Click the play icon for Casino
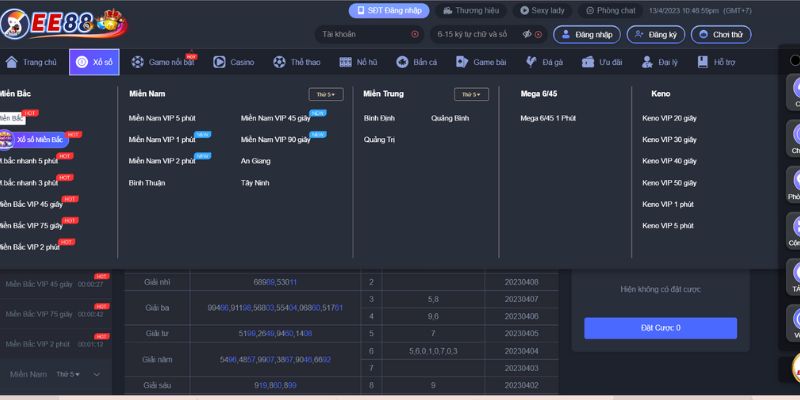 (x=219, y=62)
